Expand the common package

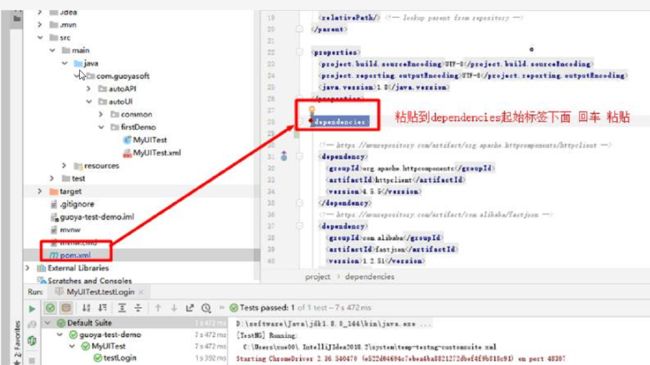[x=101, y=114]
